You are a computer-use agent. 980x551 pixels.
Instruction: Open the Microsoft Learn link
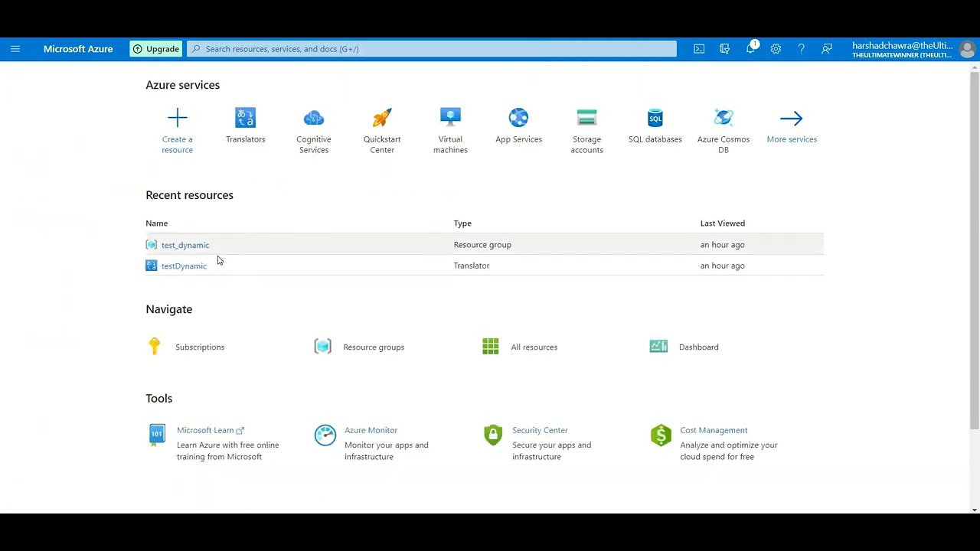(205, 430)
